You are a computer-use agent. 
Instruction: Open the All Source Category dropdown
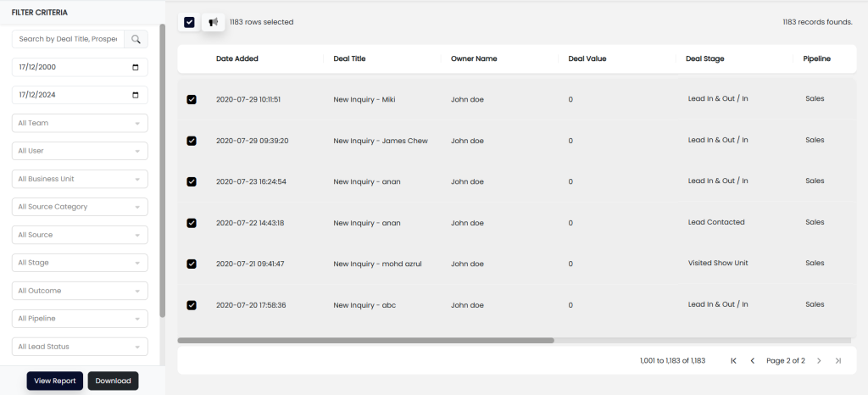coord(80,207)
